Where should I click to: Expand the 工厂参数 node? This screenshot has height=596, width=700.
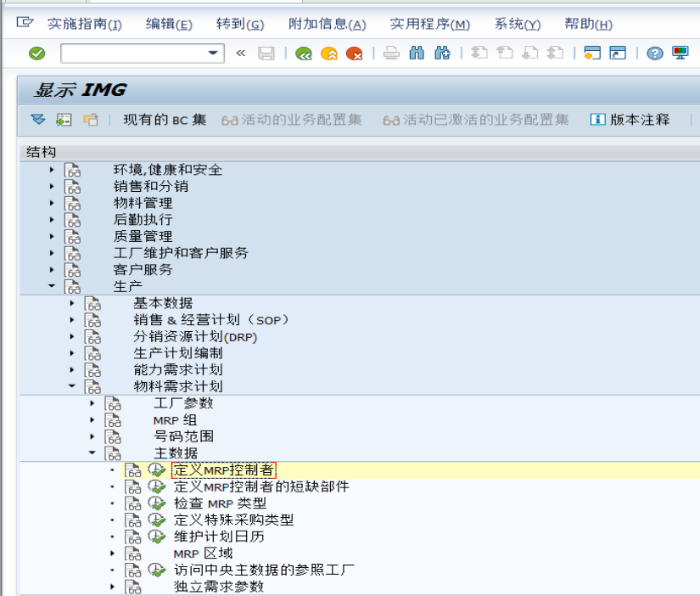[x=92, y=403]
